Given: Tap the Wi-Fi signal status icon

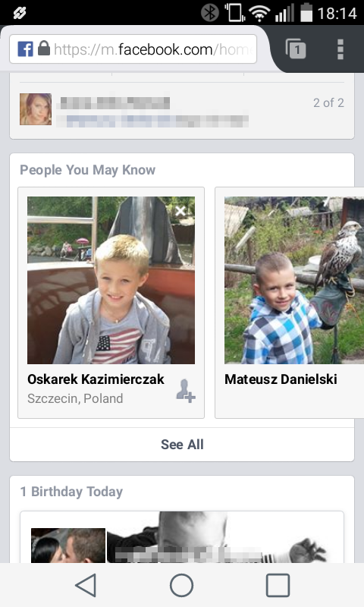Looking at the screenshot, I should pyautogui.click(x=259, y=13).
